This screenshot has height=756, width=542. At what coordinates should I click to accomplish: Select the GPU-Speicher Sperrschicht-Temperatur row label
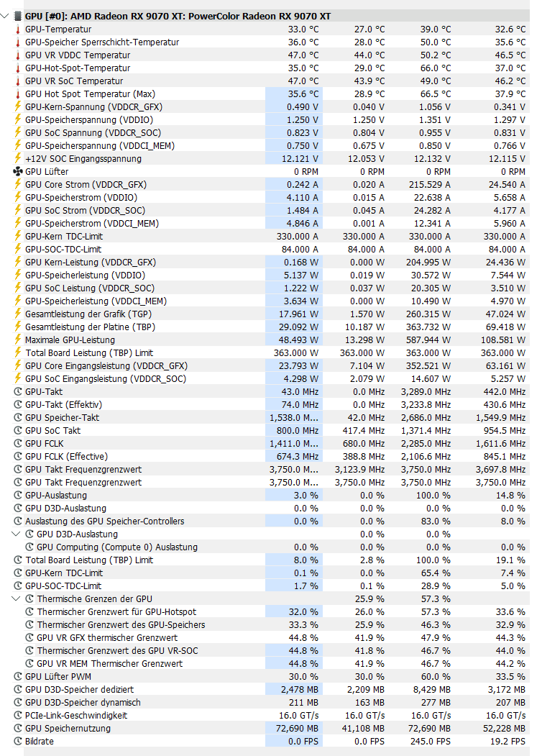102,42
